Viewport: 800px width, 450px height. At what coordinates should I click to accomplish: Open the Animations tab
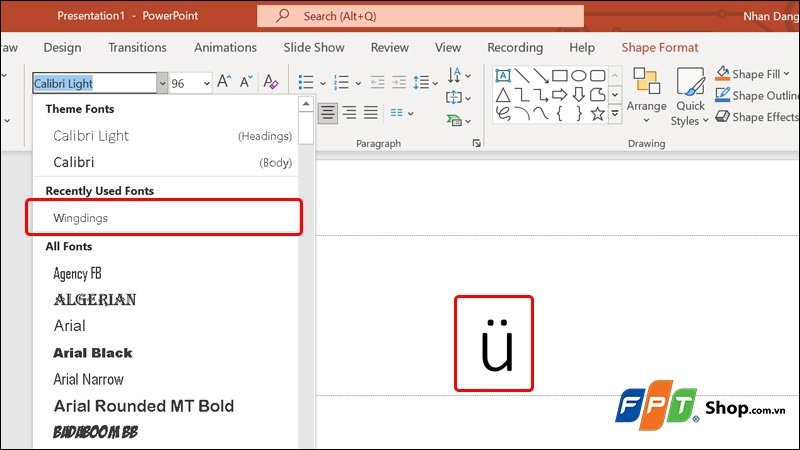[225, 47]
